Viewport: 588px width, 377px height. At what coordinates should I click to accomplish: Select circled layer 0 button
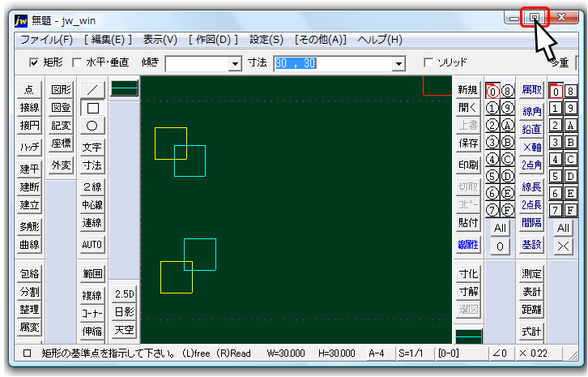coord(492,91)
